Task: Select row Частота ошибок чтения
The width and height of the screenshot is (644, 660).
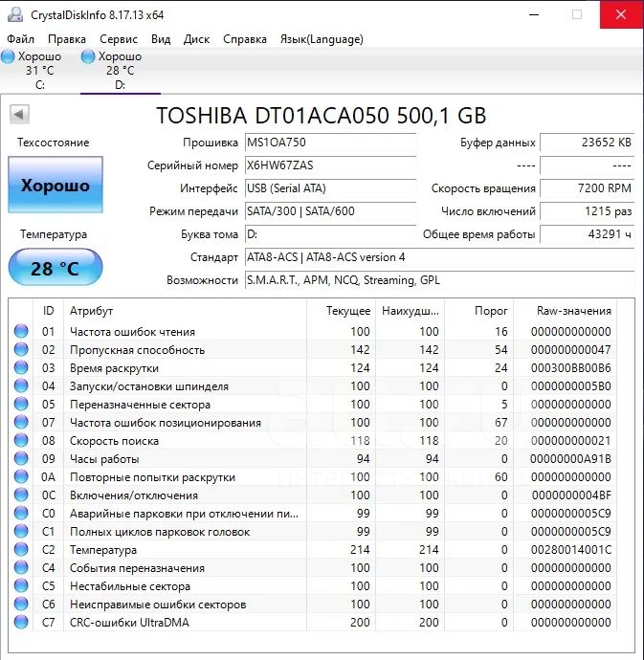Action: (x=313, y=332)
